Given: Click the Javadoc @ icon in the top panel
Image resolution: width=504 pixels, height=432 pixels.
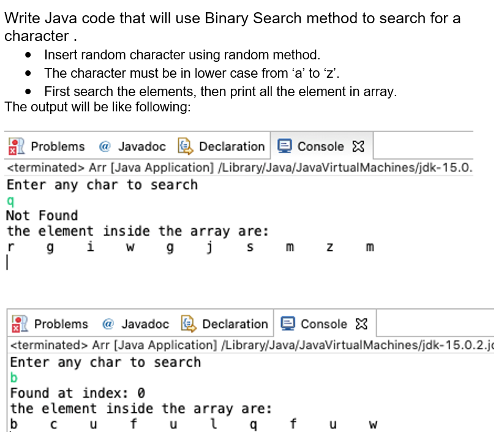Looking at the screenshot, I should pyautogui.click(x=105, y=146).
